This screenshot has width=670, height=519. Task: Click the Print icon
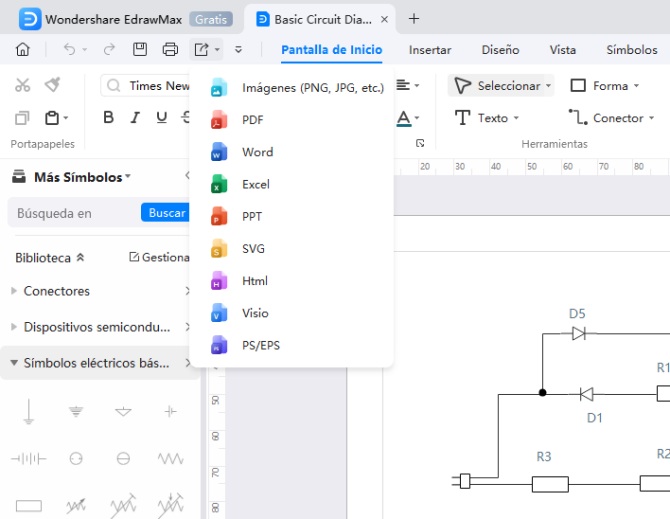[170, 49]
